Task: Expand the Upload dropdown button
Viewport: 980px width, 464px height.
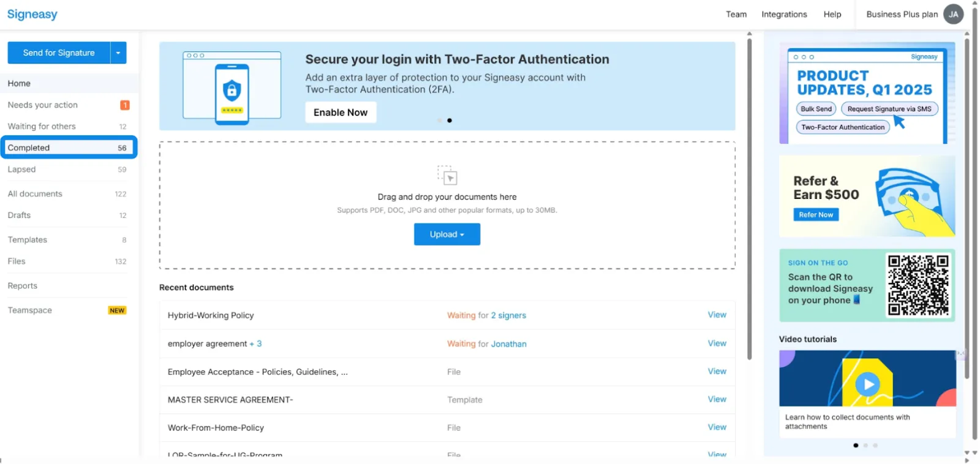Action: pyautogui.click(x=447, y=234)
